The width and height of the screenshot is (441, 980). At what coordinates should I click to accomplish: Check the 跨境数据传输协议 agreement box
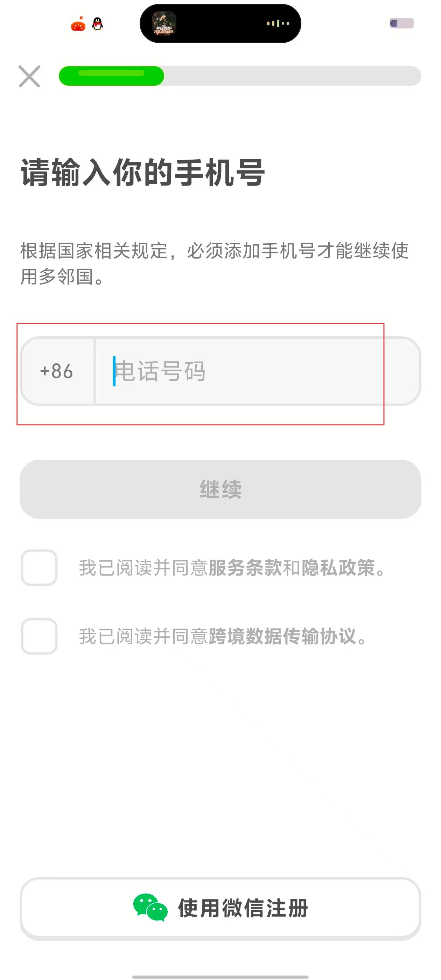(x=39, y=636)
